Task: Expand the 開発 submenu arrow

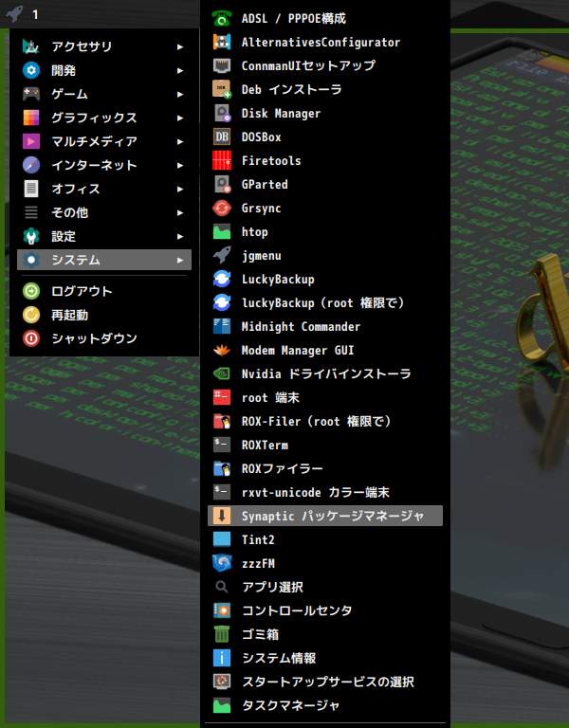Action: pyautogui.click(x=180, y=70)
